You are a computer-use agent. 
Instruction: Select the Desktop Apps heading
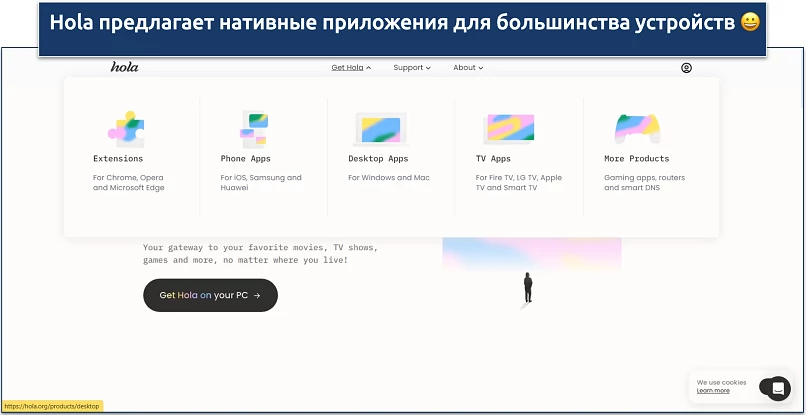pos(378,158)
